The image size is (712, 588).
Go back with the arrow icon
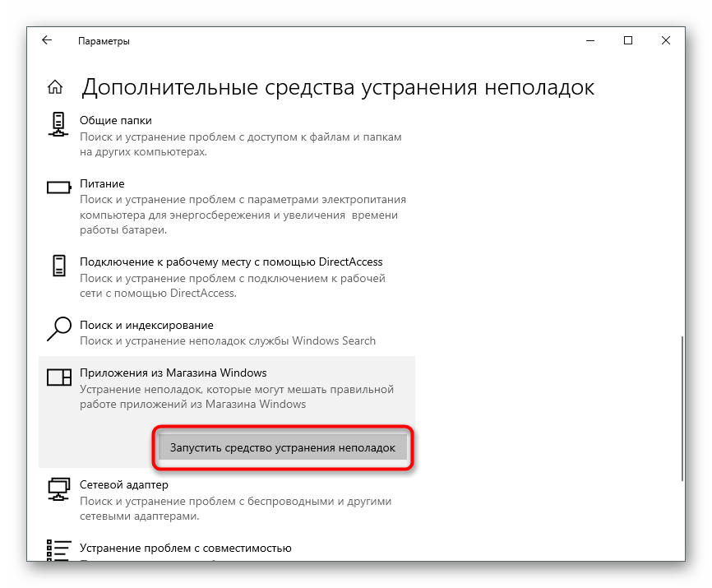pos(47,40)
